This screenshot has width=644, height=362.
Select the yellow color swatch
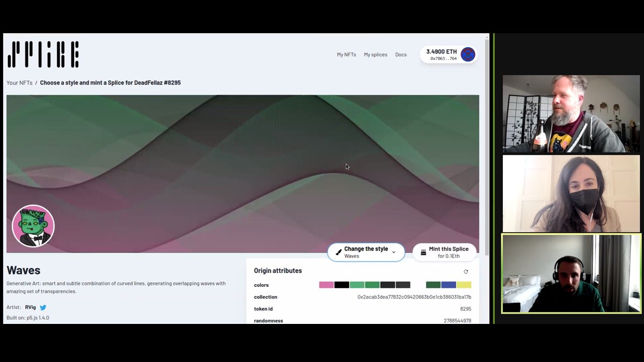[464, 285]
